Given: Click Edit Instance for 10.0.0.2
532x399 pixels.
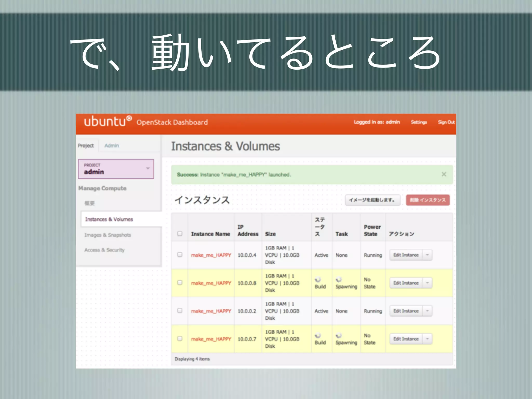Looking at the screenshot, I should tap(406, 311).
